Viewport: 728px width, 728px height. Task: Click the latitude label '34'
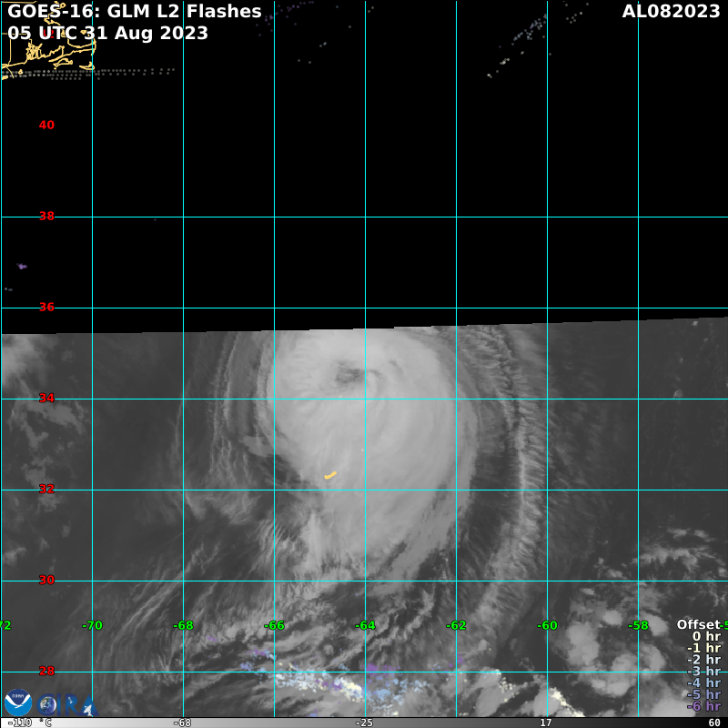coord(46,398)
